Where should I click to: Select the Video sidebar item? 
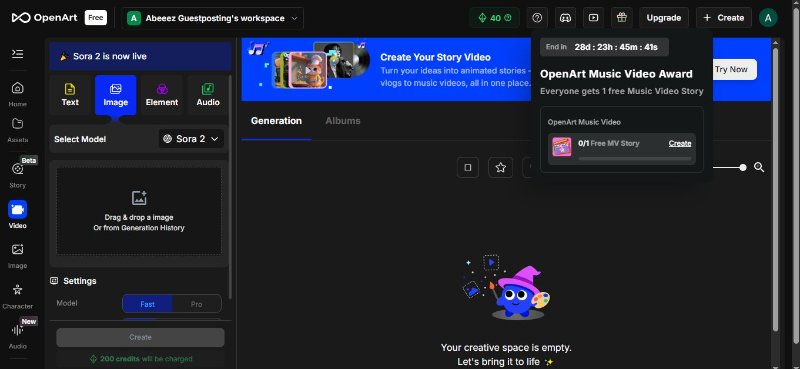click(x=17, y=215)
